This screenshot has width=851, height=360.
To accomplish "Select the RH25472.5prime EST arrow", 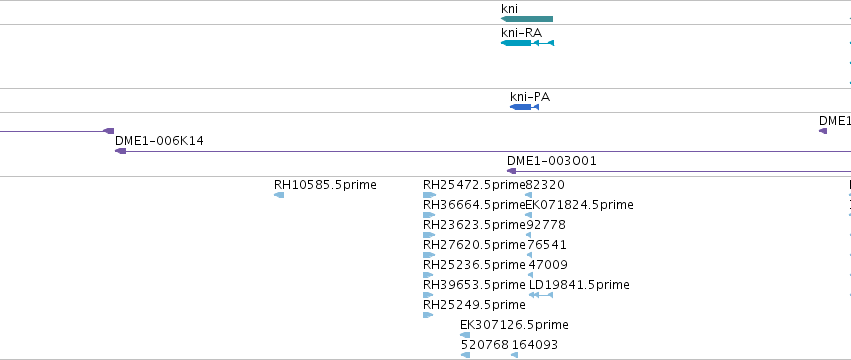I will point(429,195).
